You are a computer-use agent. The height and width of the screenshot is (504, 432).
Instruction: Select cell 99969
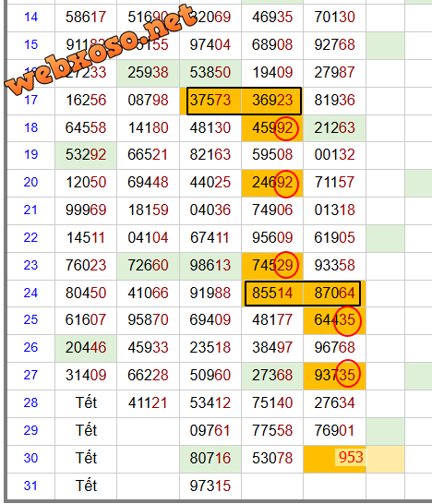point(86,210)
